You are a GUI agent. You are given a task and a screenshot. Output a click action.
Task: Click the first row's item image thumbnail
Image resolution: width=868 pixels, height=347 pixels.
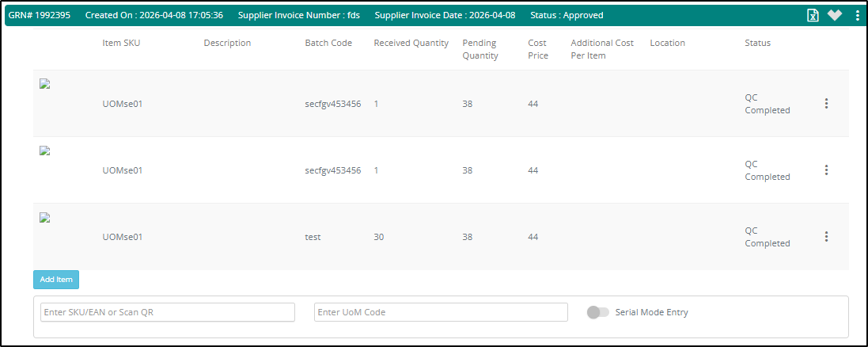pyautogui.click(x=45, y=85)
